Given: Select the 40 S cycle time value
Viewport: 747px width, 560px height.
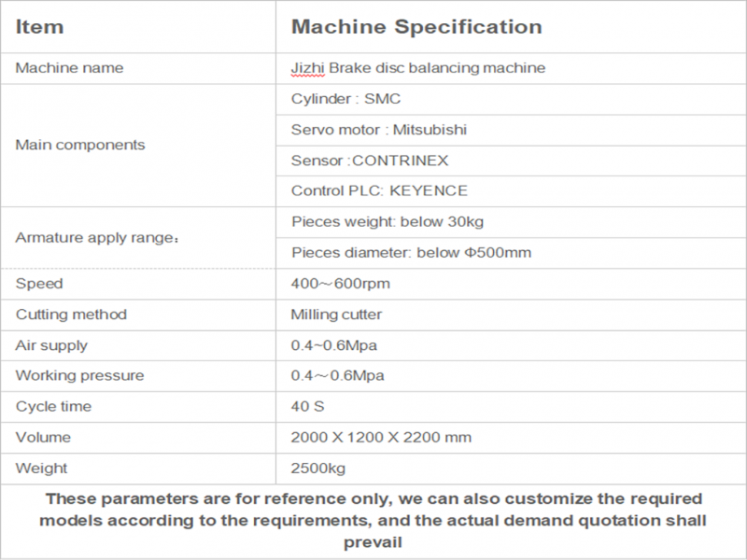Looking at the screenshot, I should [307, 407].
